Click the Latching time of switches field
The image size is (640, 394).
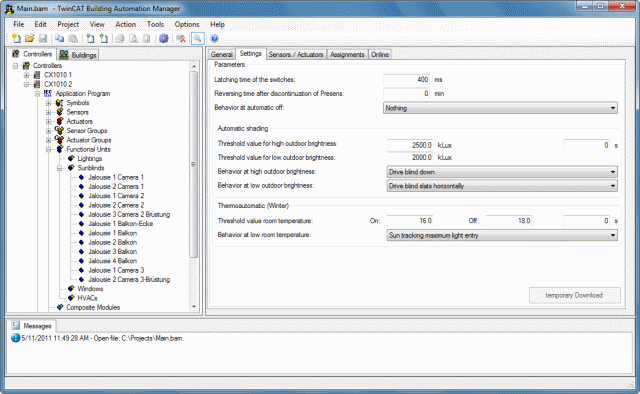coord(407,80)
